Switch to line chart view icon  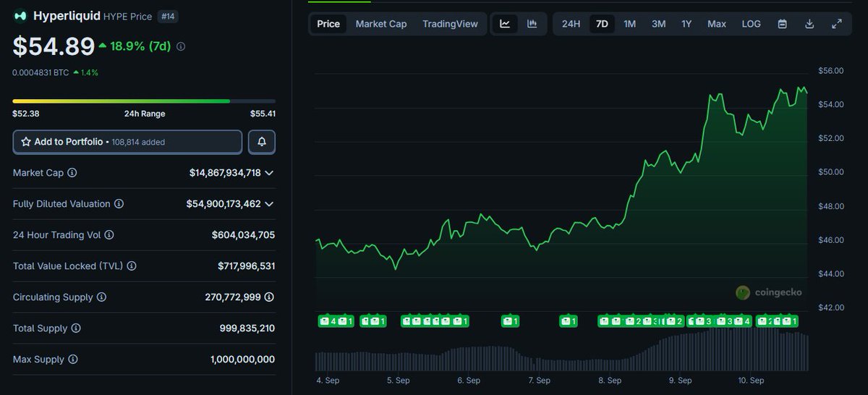505,24
